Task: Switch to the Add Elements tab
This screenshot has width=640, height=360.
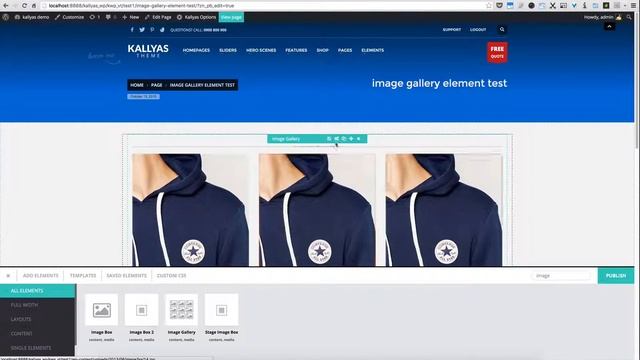Action: coord(40,276)
